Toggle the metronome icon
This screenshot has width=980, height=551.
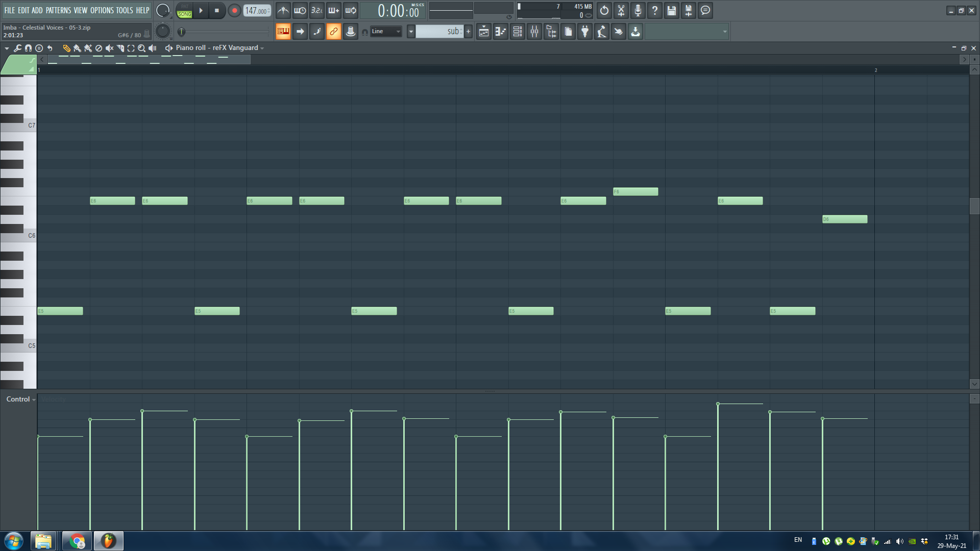point(283,11)
